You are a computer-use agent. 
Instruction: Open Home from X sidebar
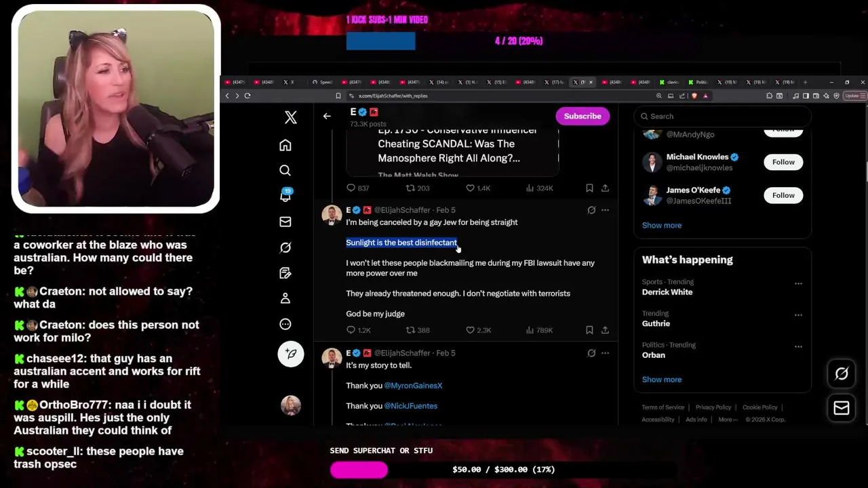coord(285,145)
